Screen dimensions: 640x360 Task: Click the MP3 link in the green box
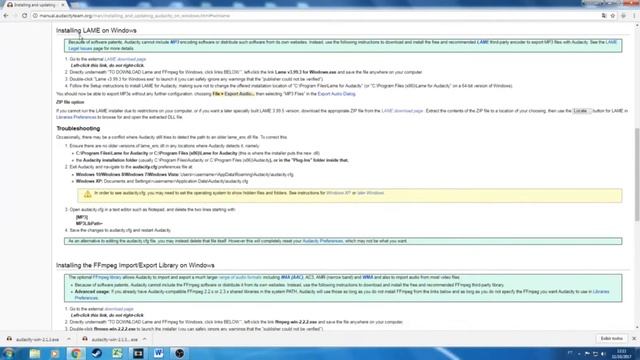click(174, 42)
